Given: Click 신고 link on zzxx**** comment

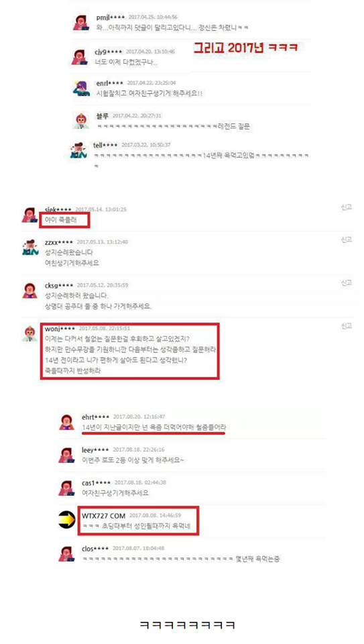Looking at the screenshot, I should point(346,239).
